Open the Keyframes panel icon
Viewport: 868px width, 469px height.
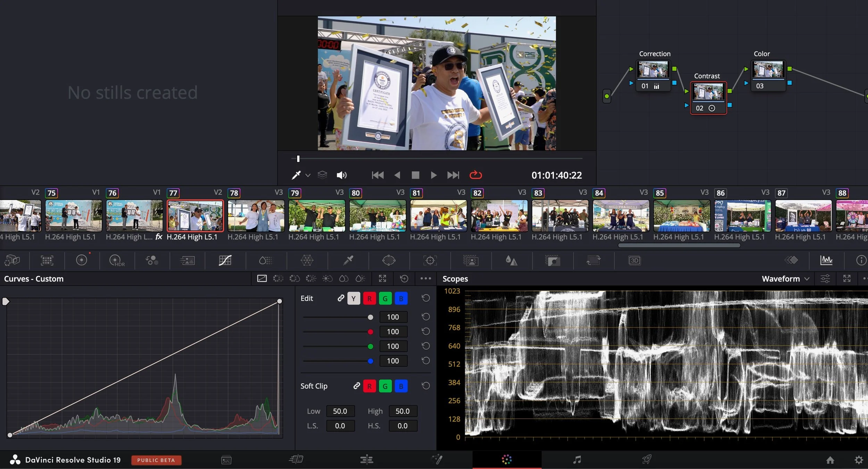tap(791, 260)
